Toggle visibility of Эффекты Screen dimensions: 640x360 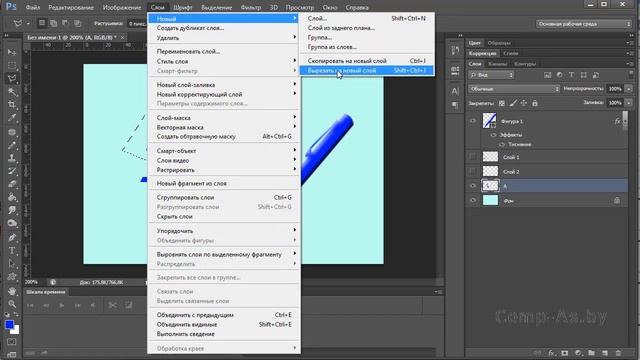point(493,135)
